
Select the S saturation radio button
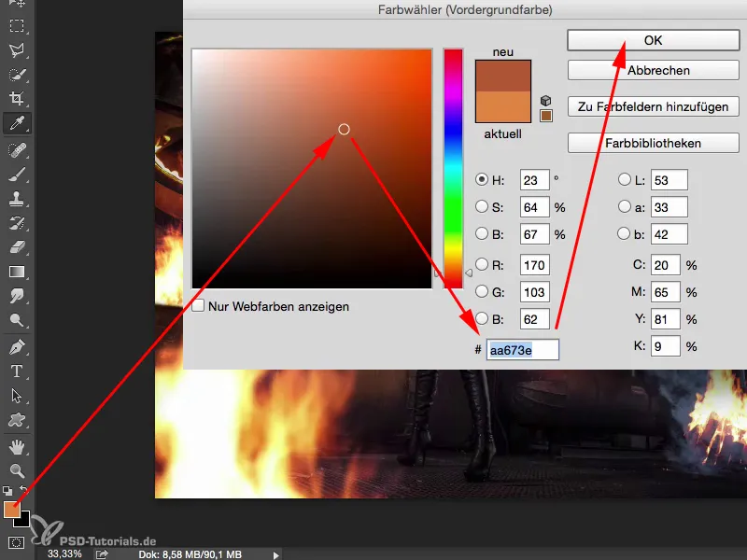(x=482, y=206)
